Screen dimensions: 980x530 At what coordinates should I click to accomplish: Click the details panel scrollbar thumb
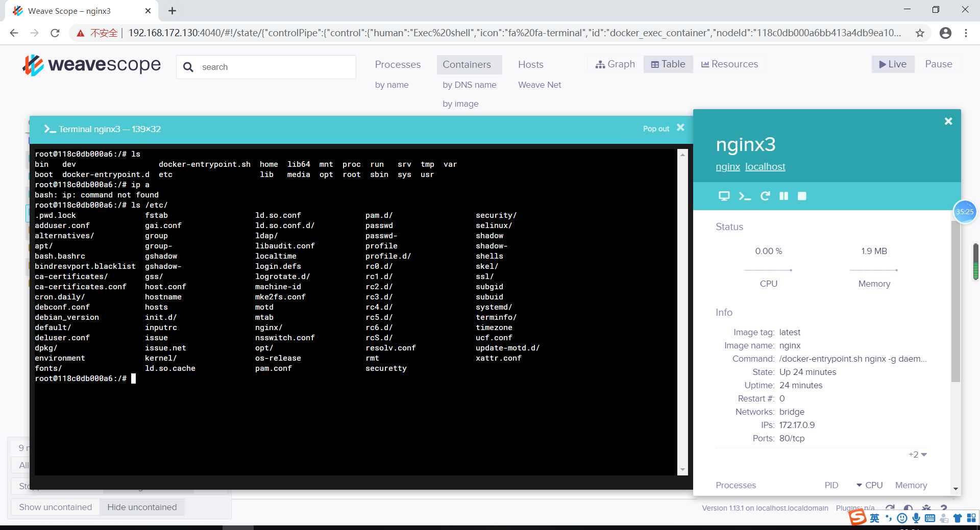(x=955, y=301)
